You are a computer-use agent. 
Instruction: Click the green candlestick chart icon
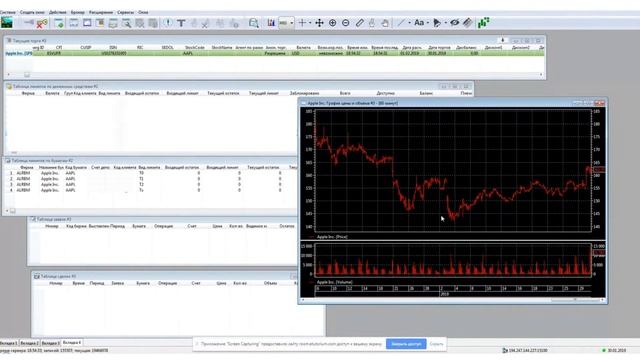coord(484,23)
